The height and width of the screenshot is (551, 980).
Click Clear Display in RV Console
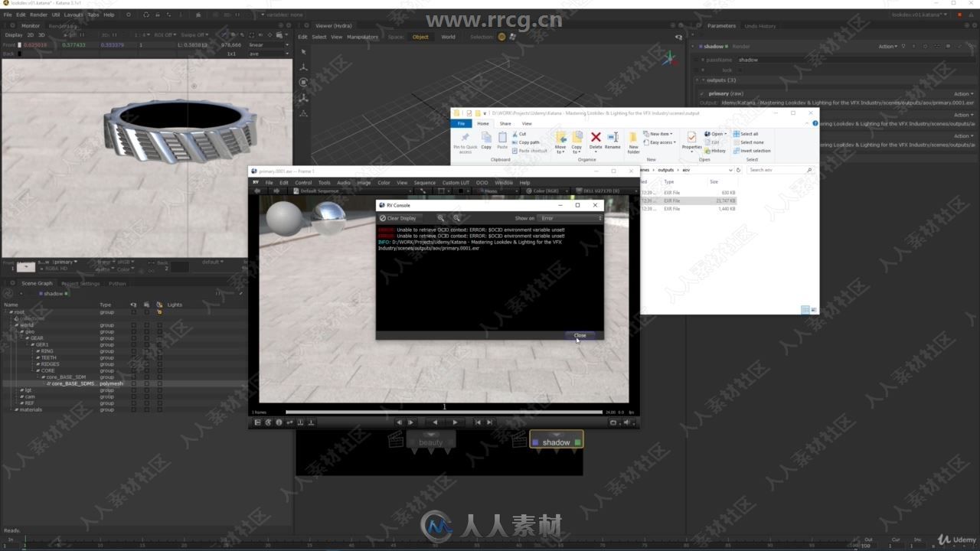[398, 218]
